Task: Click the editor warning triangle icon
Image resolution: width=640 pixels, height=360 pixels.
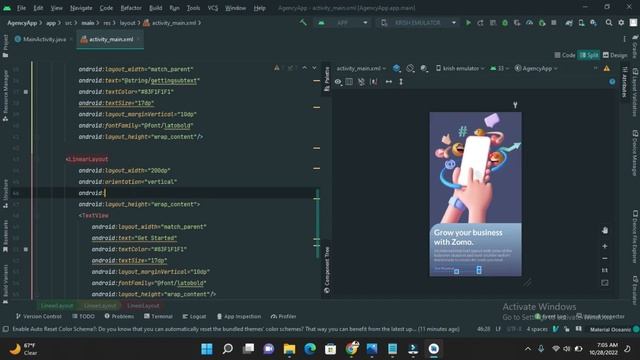Action: pyautogui.click(x=277, y=68)
